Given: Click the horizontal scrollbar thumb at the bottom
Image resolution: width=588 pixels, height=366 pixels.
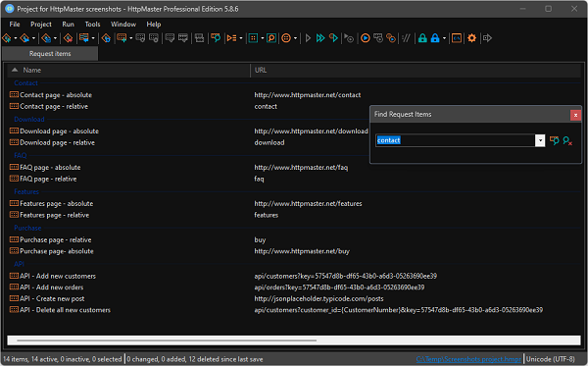Looking at the screenshot, I should (x=167, y=340).
